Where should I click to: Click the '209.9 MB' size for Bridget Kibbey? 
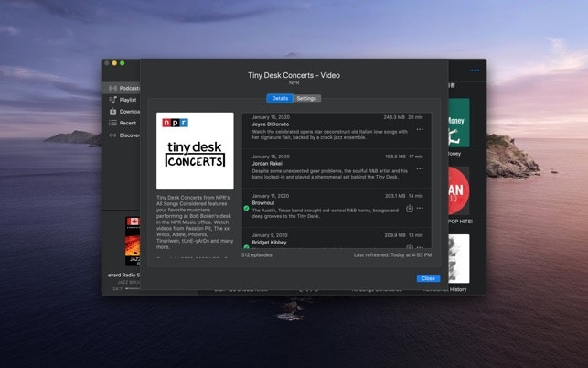pos(395,235)
